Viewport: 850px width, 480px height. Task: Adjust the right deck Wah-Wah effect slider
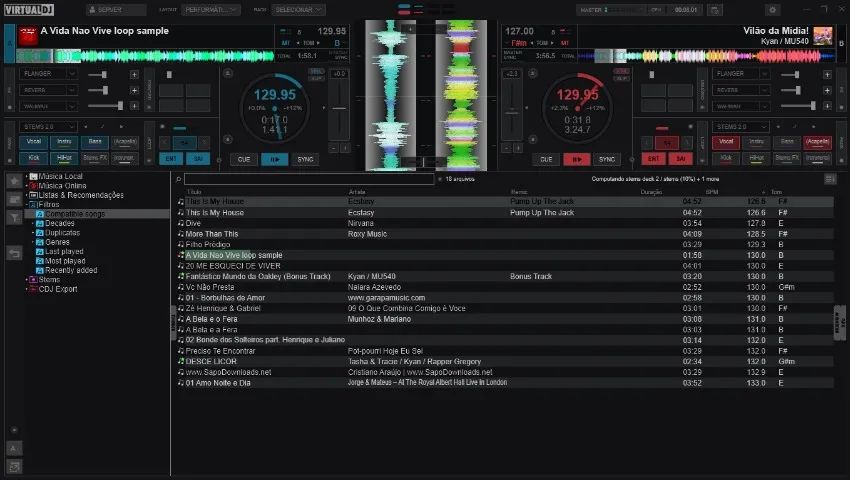pos(798,106)
